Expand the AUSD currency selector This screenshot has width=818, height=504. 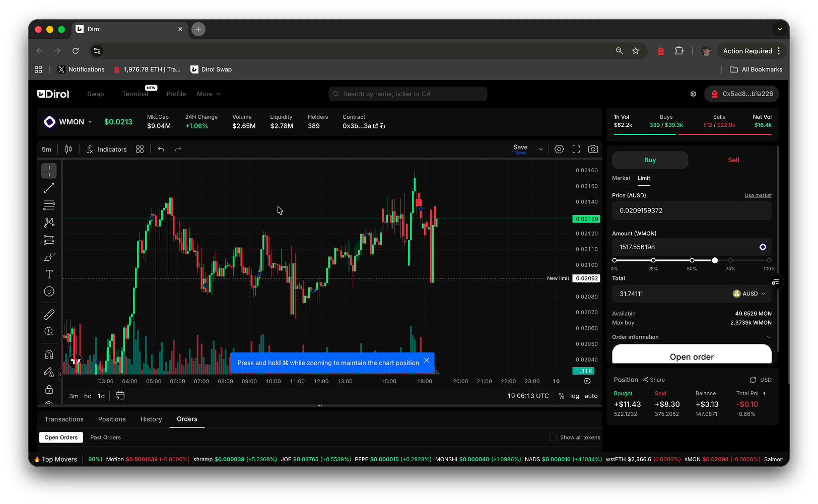tap(749, 294)
